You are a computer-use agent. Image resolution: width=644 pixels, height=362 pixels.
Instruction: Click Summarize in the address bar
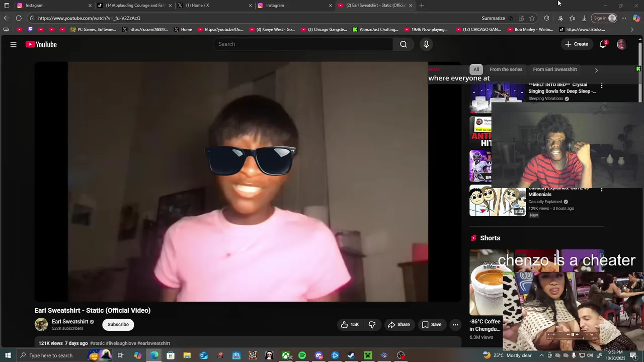493,18
